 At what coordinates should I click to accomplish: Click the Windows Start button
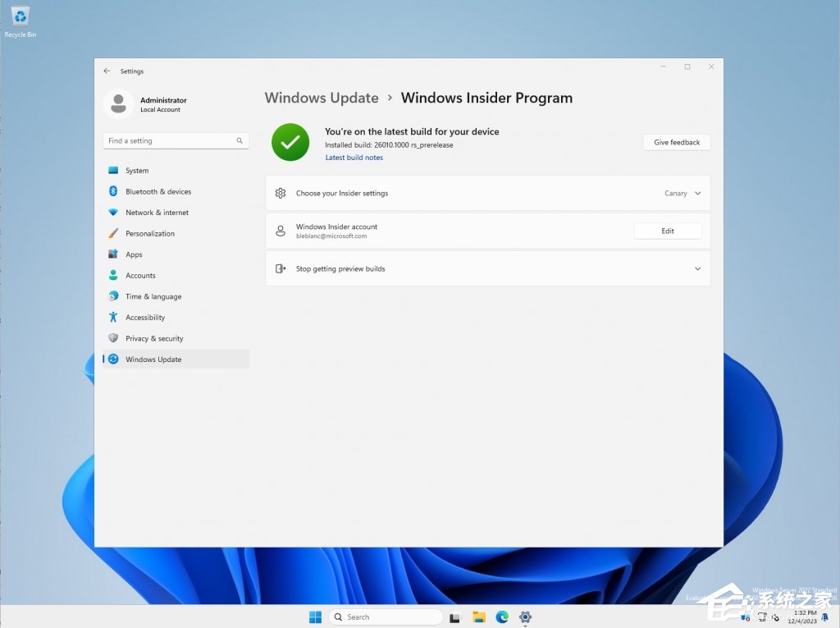tap(315, 617)
